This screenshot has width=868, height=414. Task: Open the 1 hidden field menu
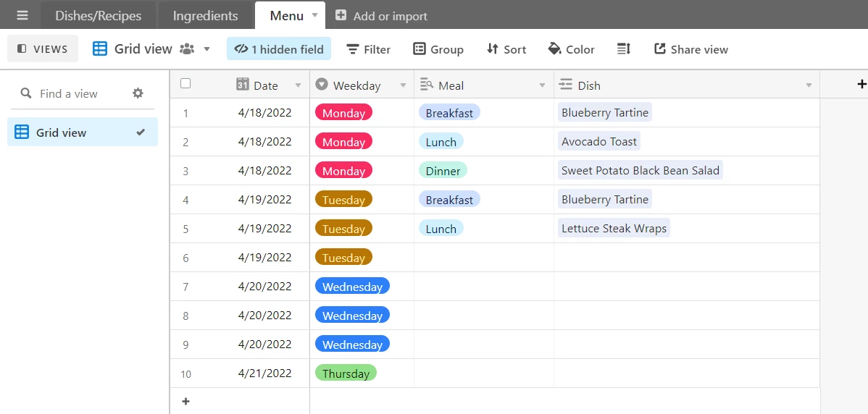[279, 48]
